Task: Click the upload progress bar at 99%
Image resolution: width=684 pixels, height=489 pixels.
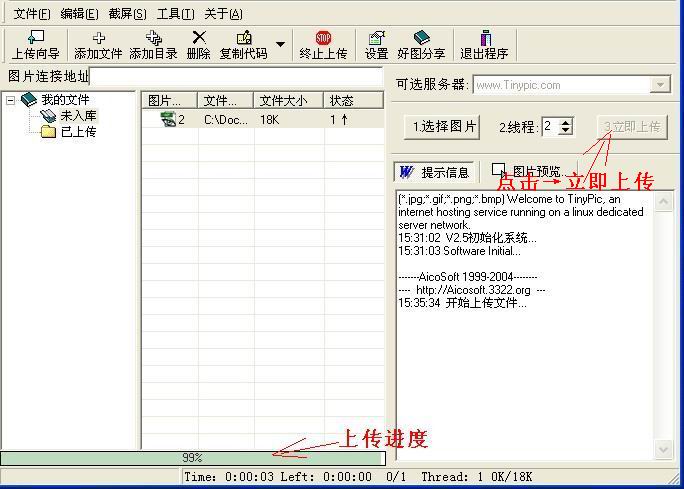Action: [x=193, y=458]
